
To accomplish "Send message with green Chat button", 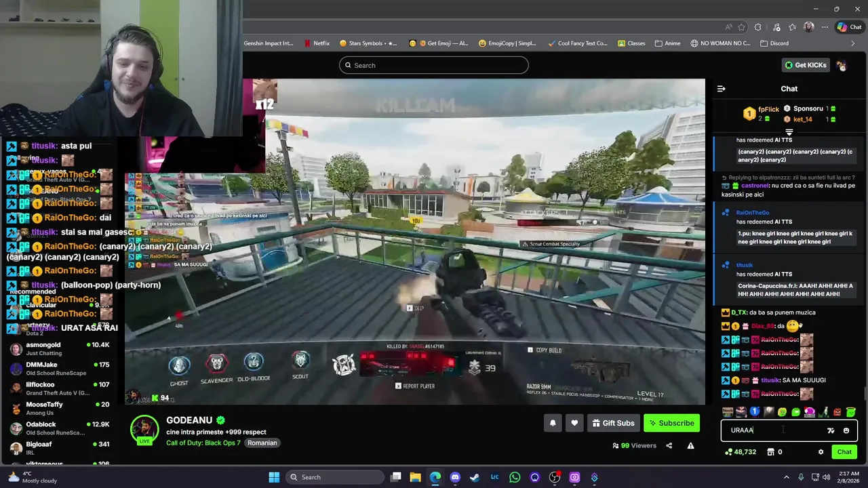I will (844, 452).
